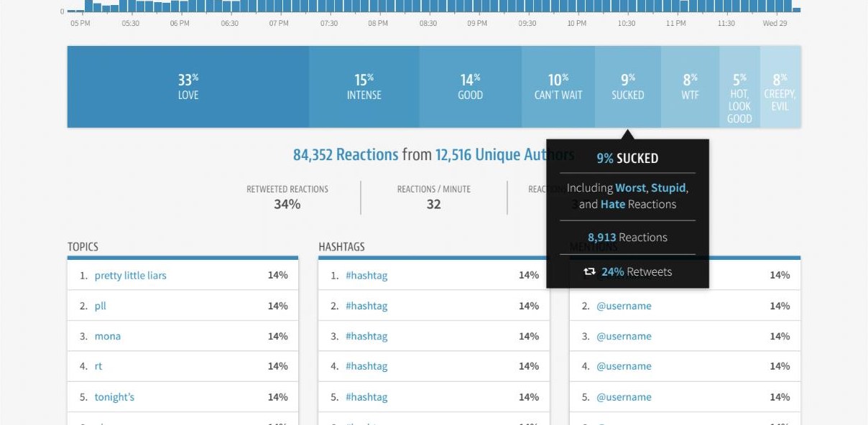The width and height of the screenshot is (868, 425).
Task: Open the Worst reactions link in tooltip
Action: click(630, 188)
